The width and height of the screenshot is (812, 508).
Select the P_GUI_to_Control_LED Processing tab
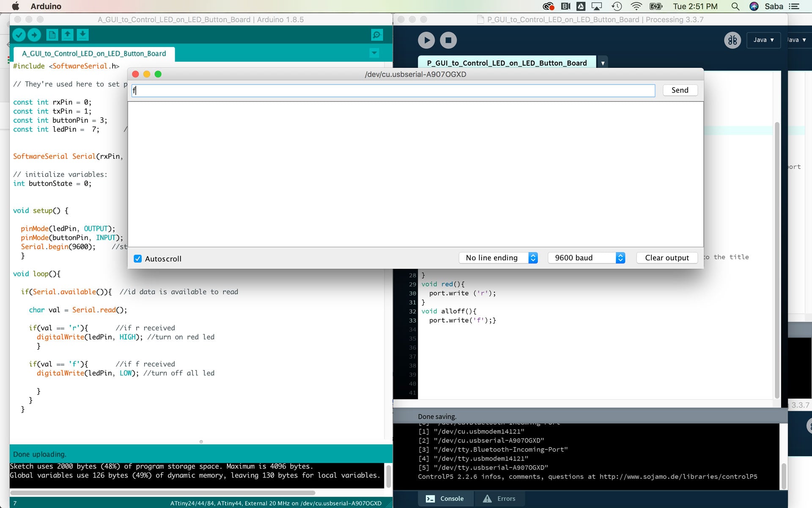click(x=507, y=63)
